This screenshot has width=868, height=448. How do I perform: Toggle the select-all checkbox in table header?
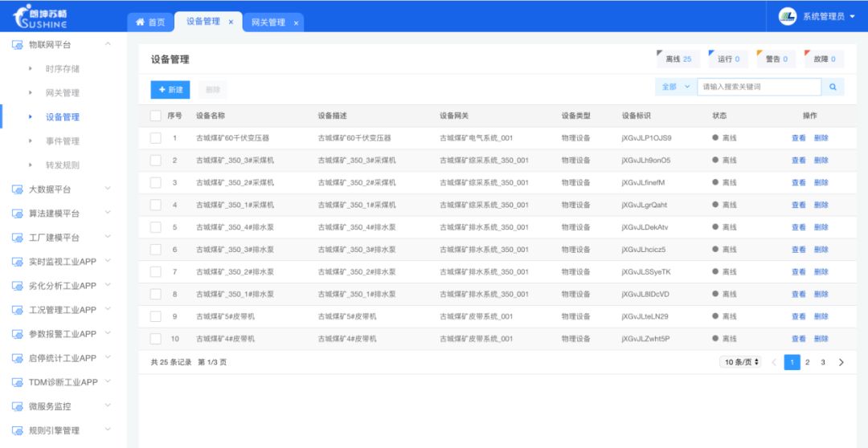pos(156,116)
